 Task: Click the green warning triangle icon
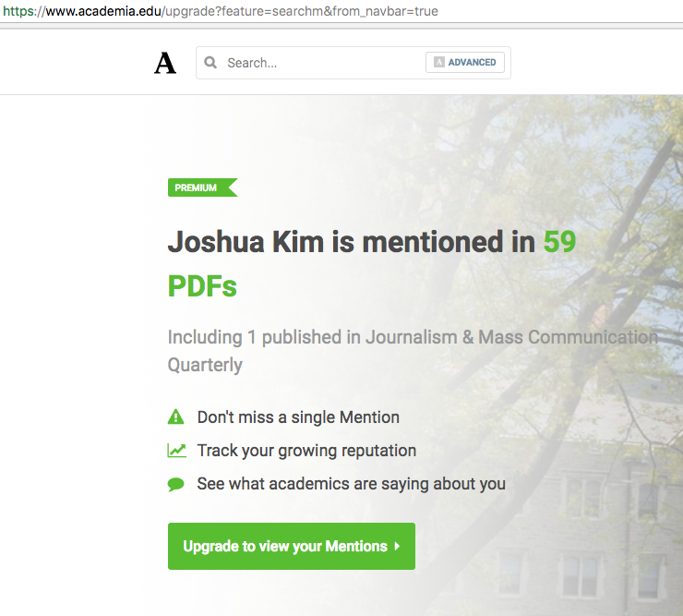tap(176, 417)
